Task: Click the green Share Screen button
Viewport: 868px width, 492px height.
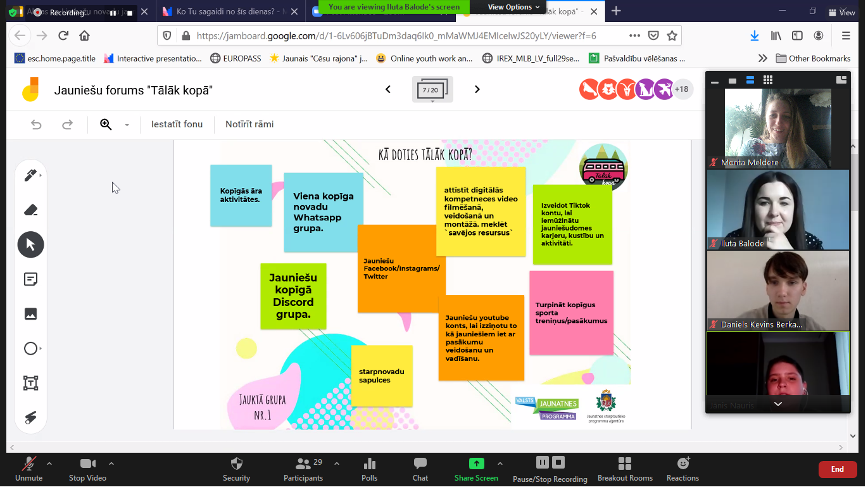Action: (x=476, y=469)
